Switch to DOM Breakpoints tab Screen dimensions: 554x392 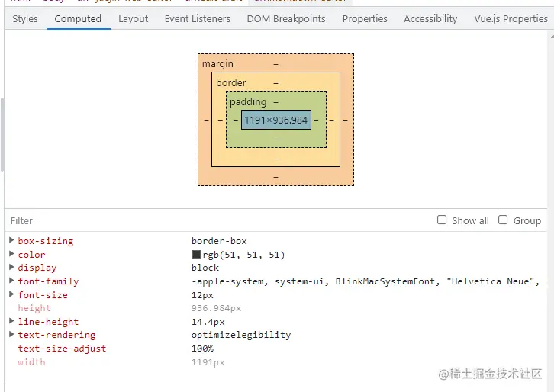pos(286,19)
